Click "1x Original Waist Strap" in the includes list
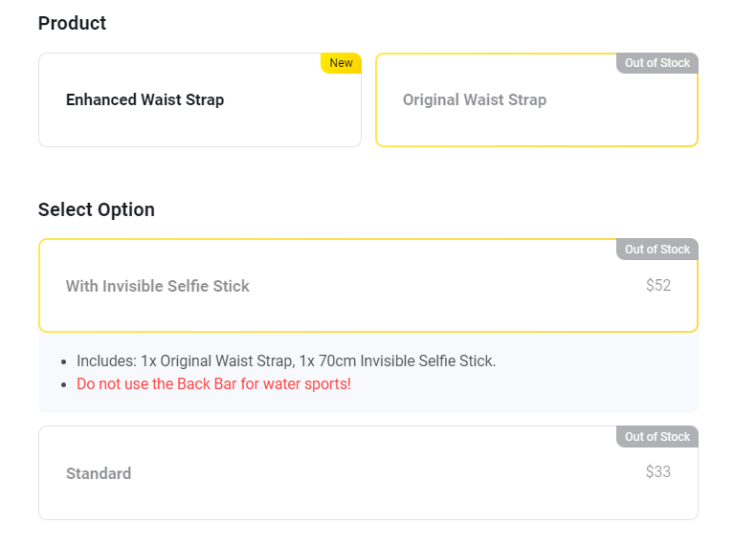756x546 pixels. pos(216,361)
